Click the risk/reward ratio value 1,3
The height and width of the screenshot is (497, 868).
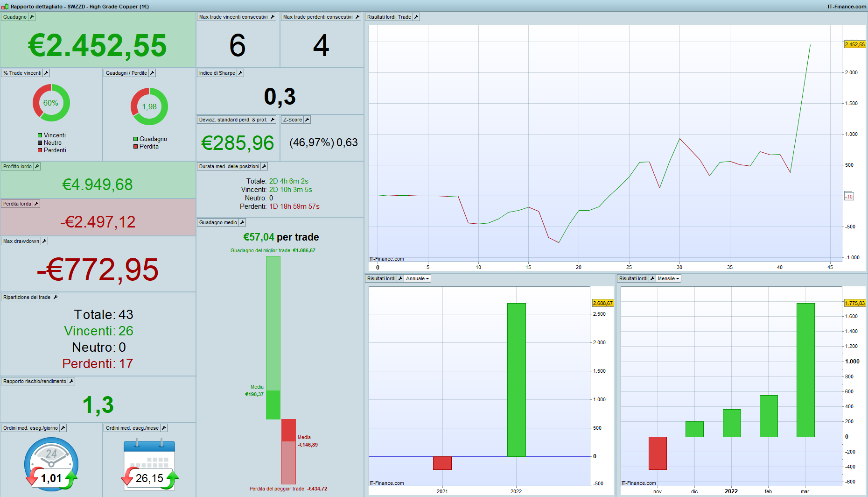98,405
